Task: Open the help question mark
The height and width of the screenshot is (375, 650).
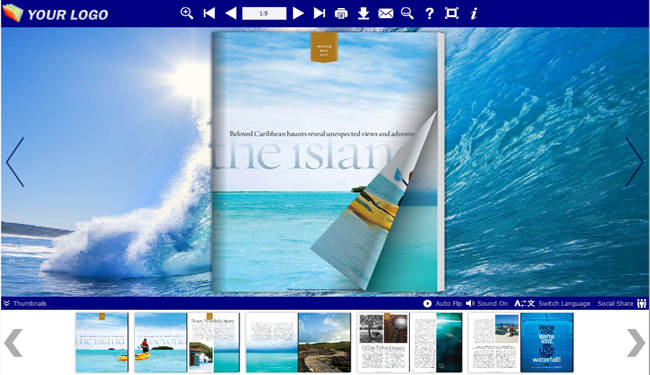Action: click(429, 14)
